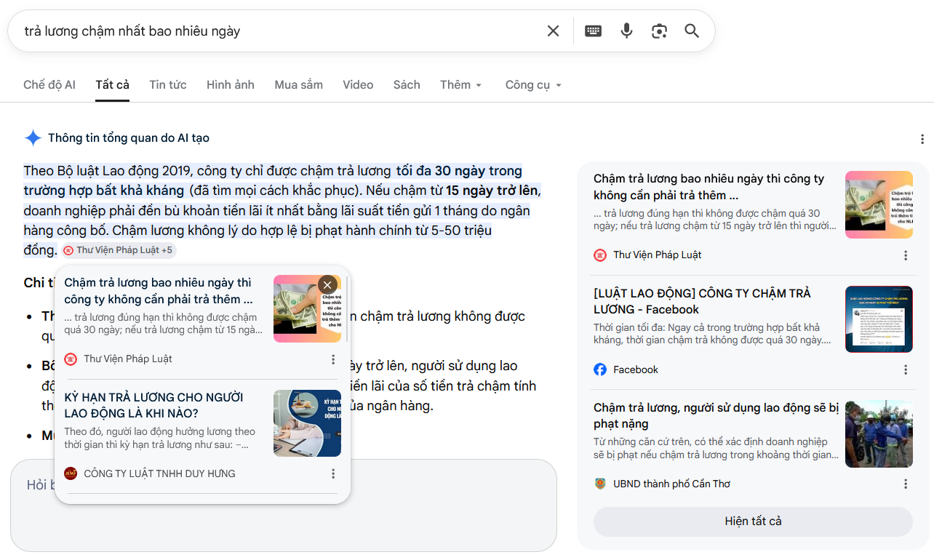Switch to the Tin tức tab

point(168,85)
